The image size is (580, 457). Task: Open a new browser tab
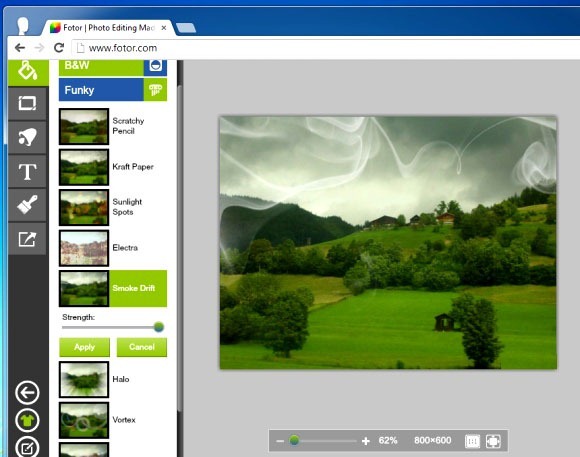[x=186, y=28]
